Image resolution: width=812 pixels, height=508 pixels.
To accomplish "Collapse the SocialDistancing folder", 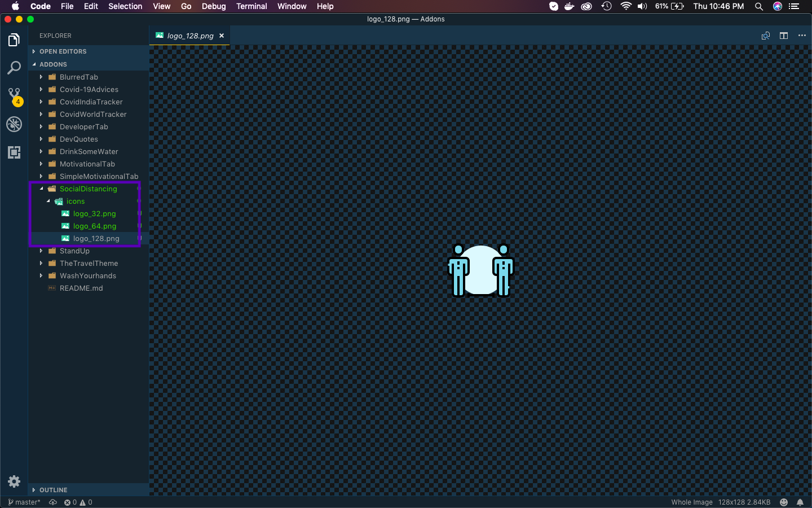I will pos(89,189).
